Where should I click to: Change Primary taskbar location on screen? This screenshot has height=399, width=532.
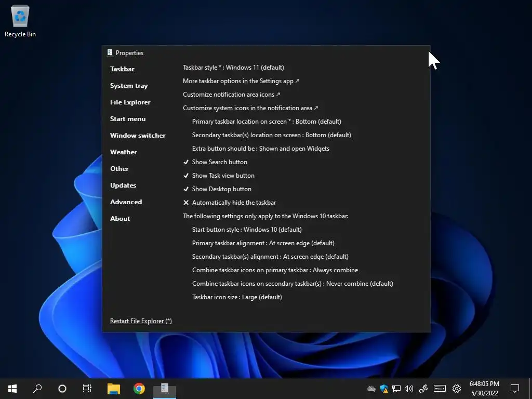click(x=267, y=122)
